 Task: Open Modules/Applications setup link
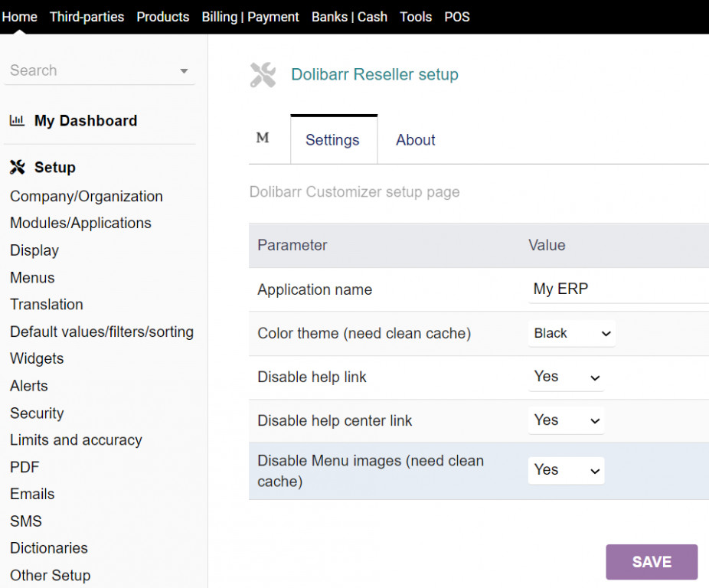pyautogui.click(x=80, y=224)
